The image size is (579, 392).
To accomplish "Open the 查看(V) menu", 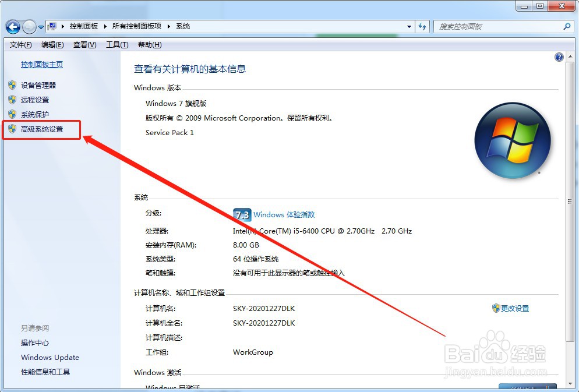I will tap(84, 45).
